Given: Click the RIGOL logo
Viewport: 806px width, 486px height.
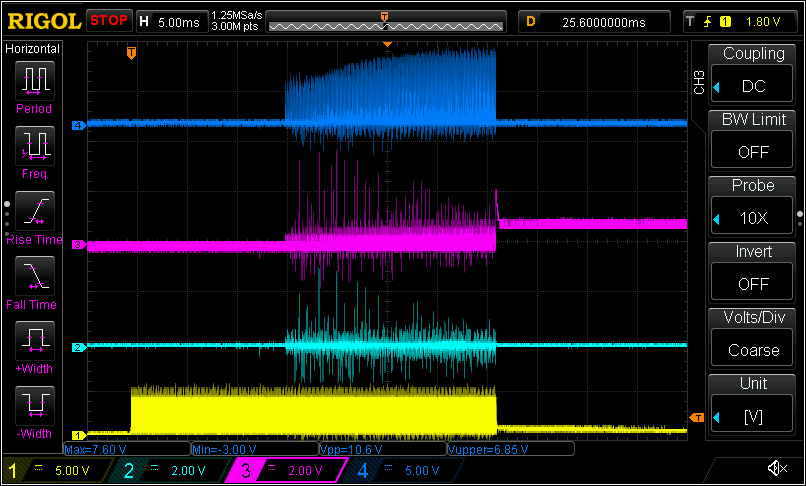Looking at the screenshot, I should [x=42, y=20].
